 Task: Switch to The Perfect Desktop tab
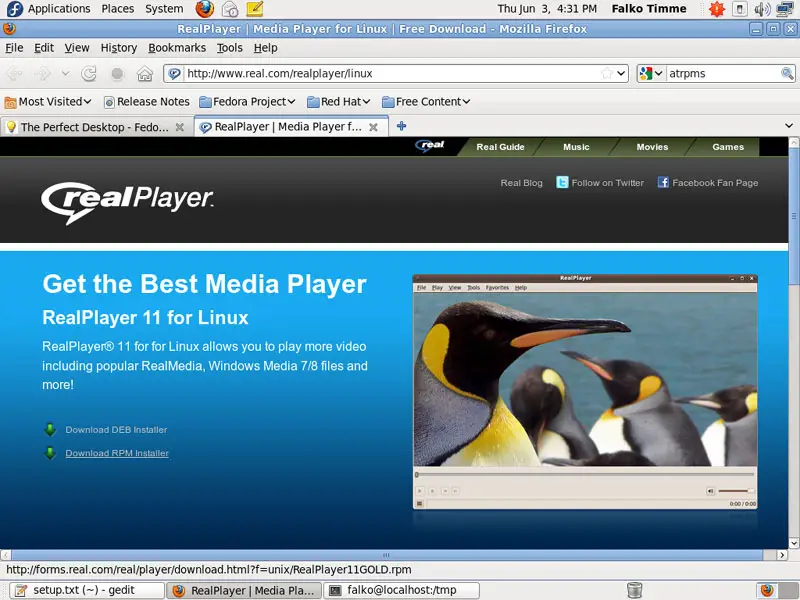(x=94, y=127)
